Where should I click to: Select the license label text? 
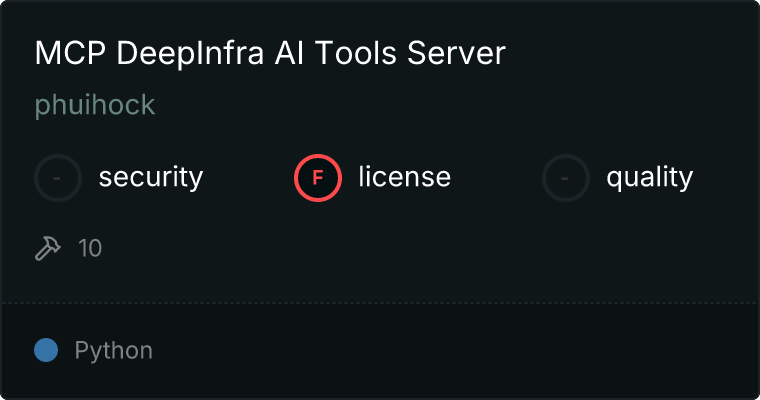(404, 178)
